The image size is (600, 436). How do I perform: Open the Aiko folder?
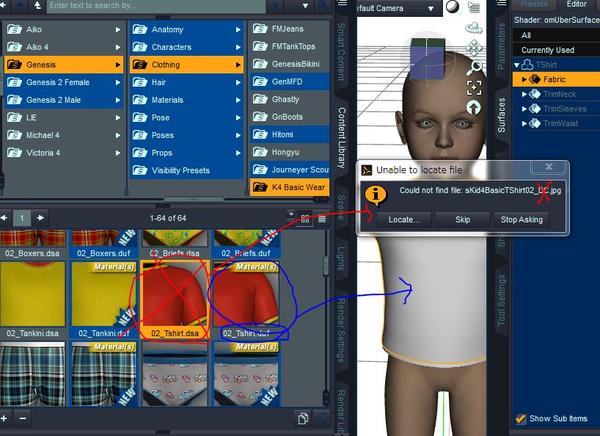(x=64, y=29)
